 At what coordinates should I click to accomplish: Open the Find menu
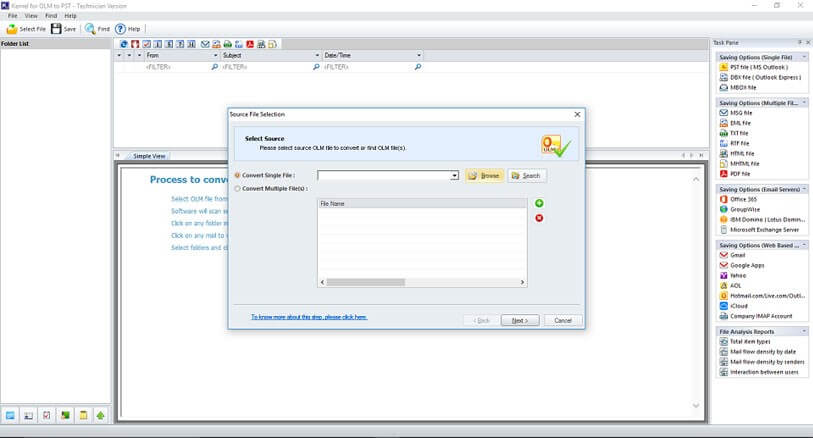(x=51, y=16)
